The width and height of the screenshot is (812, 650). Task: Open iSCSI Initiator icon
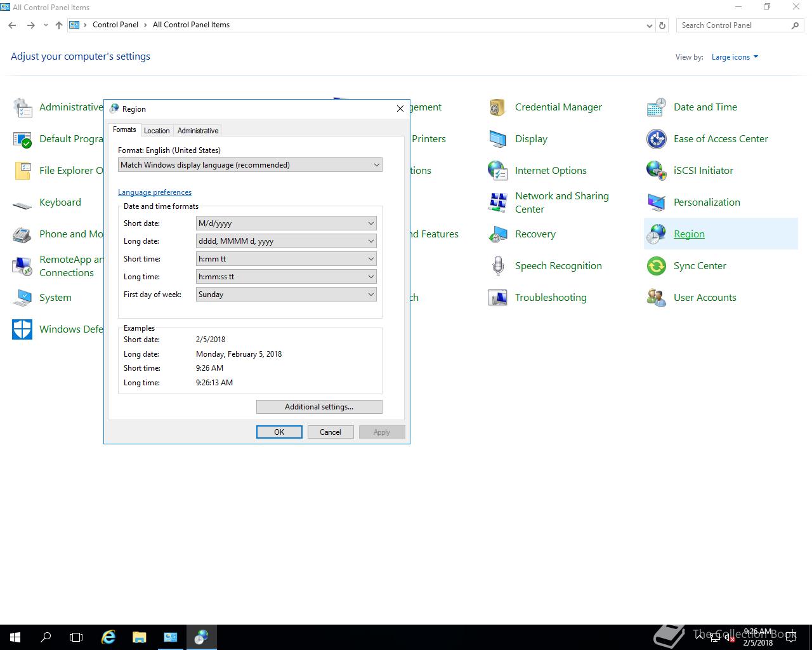click(x=657, y=171)
